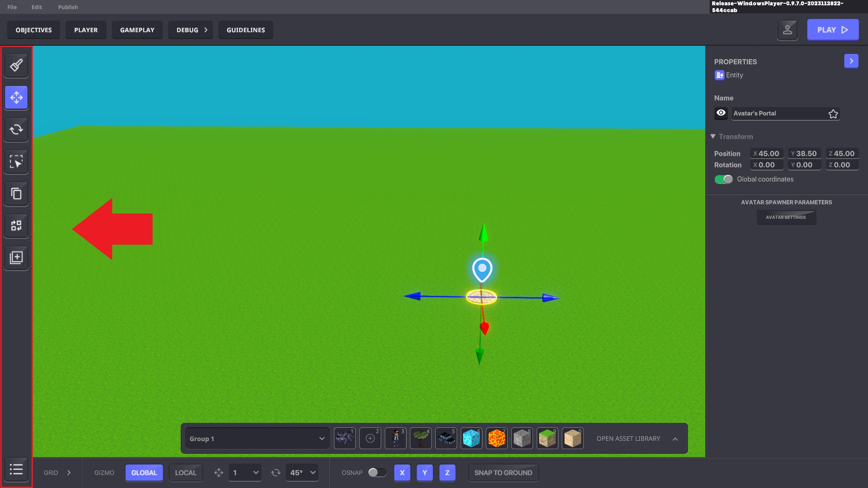Click the AVATAR SETTINGS button

786,217
